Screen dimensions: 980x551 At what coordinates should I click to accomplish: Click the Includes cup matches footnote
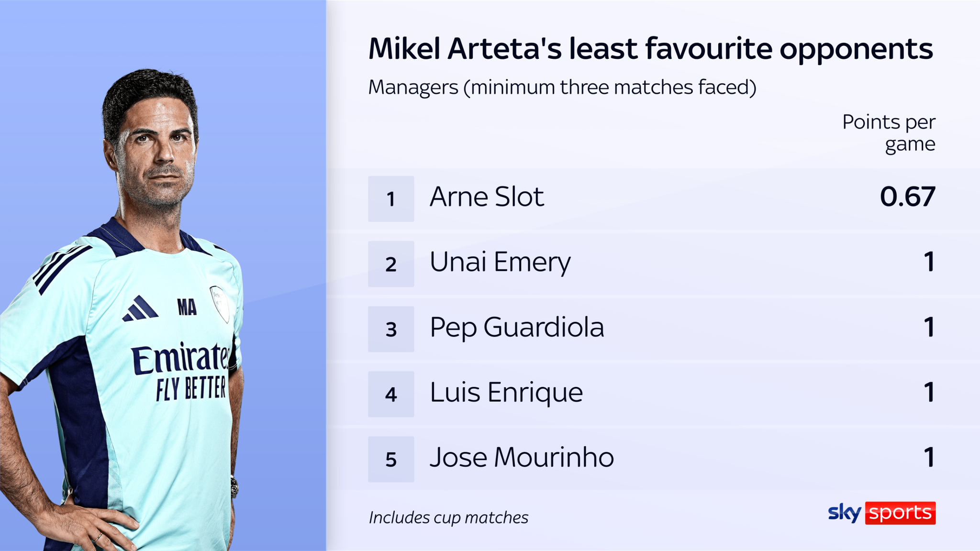click(x=448, y=518)
